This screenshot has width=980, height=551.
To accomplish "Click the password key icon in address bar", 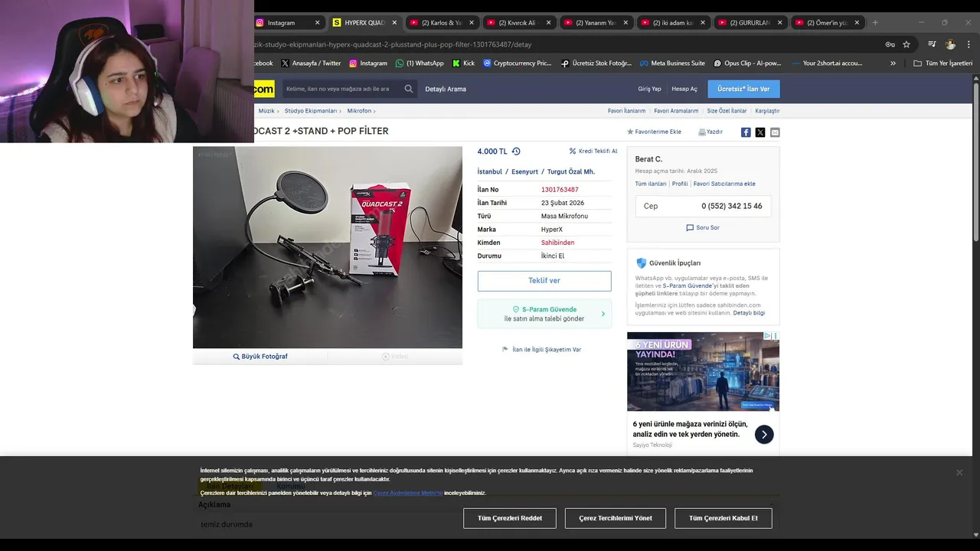I will click(x=890, y=44).
